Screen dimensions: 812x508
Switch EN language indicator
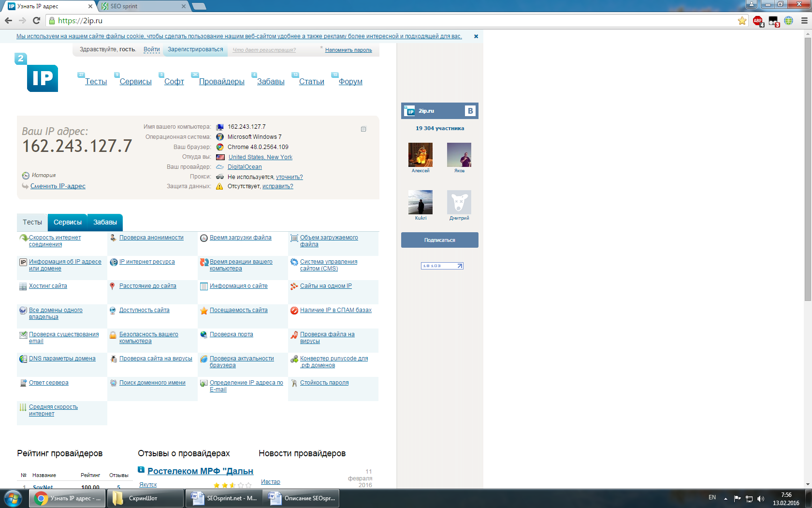click(712, 497)
